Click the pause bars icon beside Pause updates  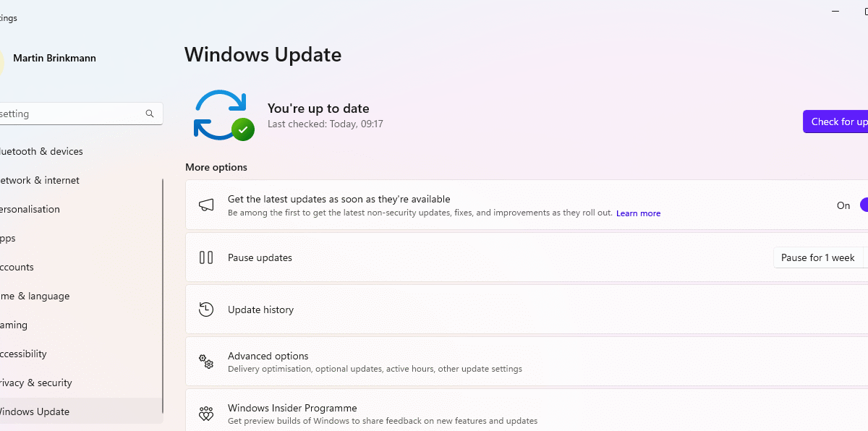[206, 257]
